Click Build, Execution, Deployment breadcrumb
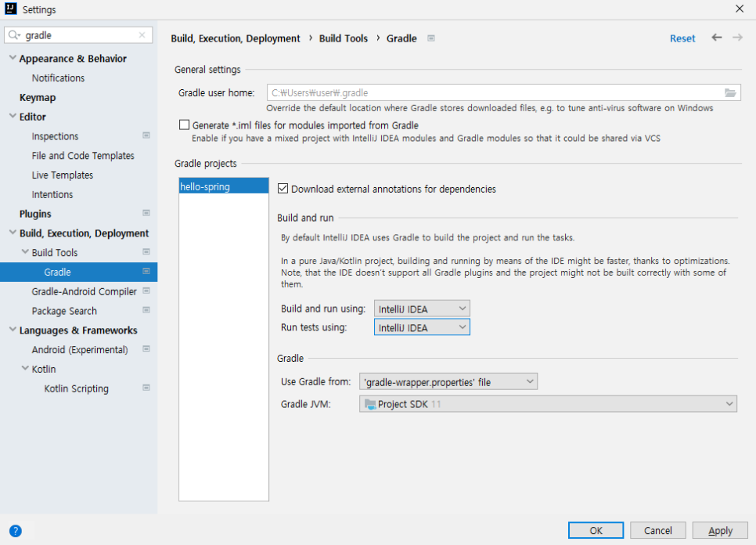This screenshot has height=545, width=756. click(236, 38)
